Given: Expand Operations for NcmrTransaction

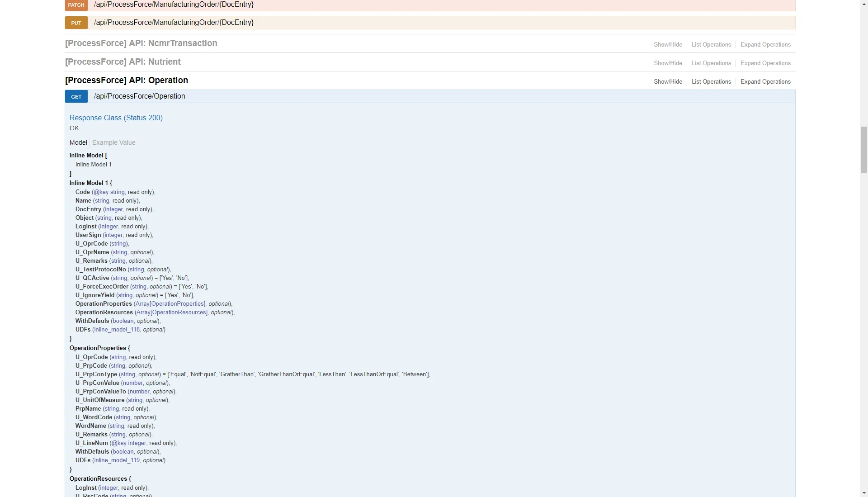Looking at the screenshot, I should coord(765,45).
